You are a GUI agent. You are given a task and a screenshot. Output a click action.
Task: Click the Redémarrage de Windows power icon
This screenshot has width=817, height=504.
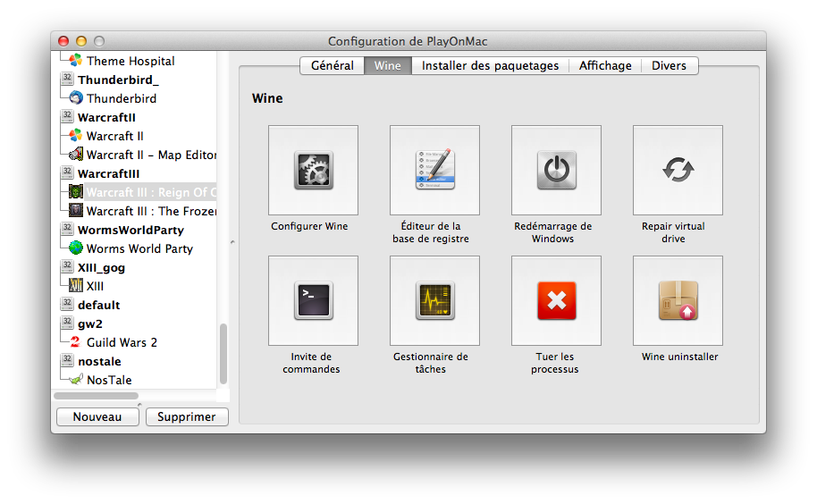[556, 170]
